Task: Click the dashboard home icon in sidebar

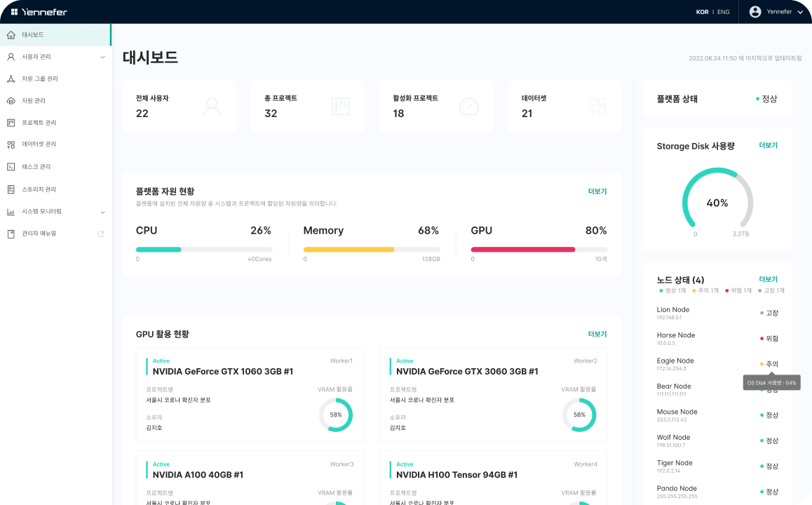Action: pos(11,34)
